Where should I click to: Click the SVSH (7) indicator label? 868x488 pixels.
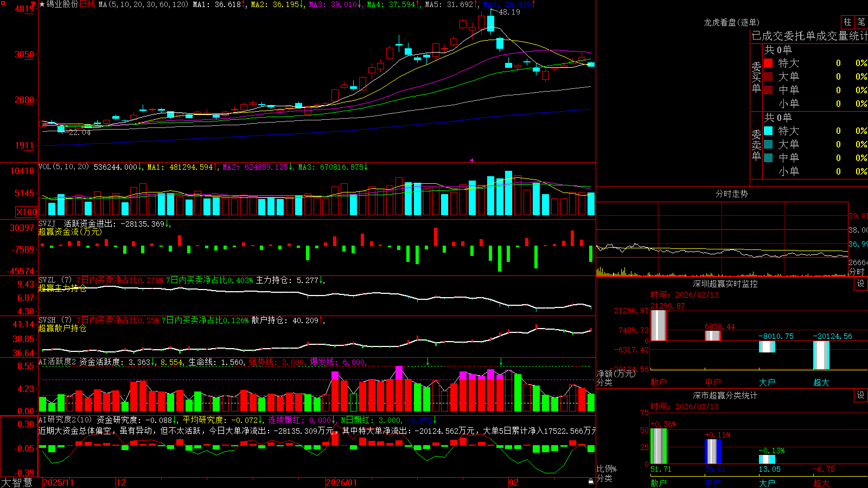coord(55,320)
